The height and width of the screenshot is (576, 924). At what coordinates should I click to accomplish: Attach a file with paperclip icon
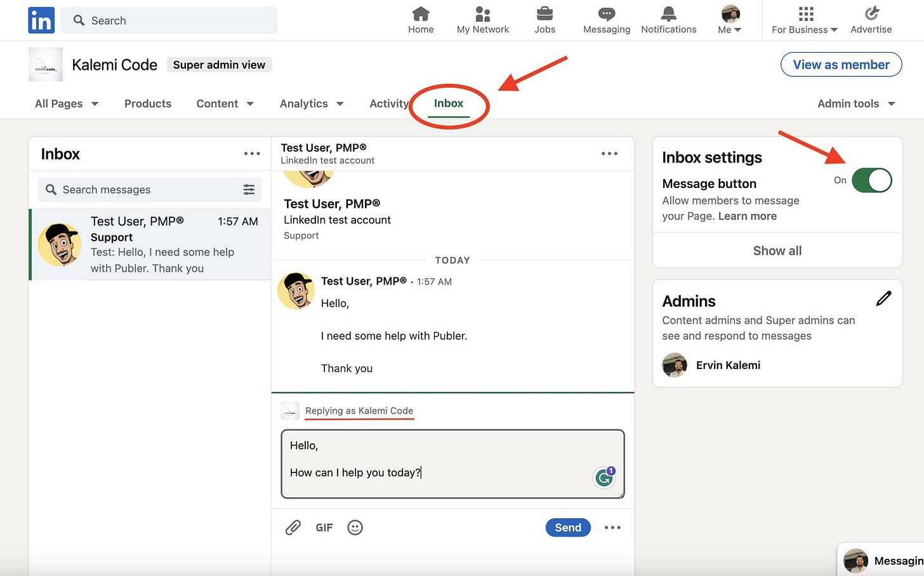pyautogui.click(x=293, y=527)
